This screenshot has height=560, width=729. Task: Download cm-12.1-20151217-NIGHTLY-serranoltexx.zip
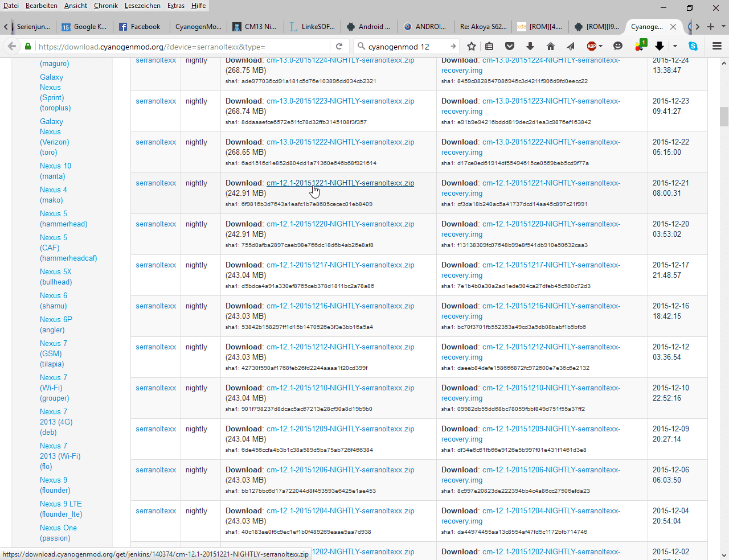point(341,265)
